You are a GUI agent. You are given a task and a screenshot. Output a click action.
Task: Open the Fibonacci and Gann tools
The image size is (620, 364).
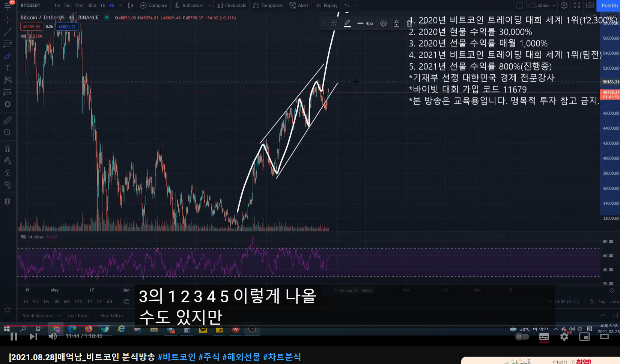(x=8, y=44)
